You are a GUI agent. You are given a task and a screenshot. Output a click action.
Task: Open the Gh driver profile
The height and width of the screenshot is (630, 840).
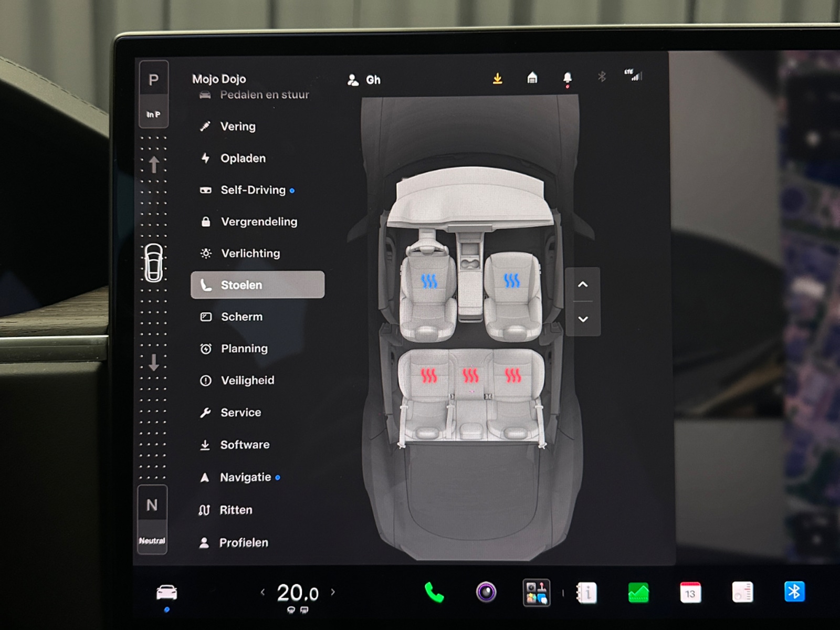[364, 80]
